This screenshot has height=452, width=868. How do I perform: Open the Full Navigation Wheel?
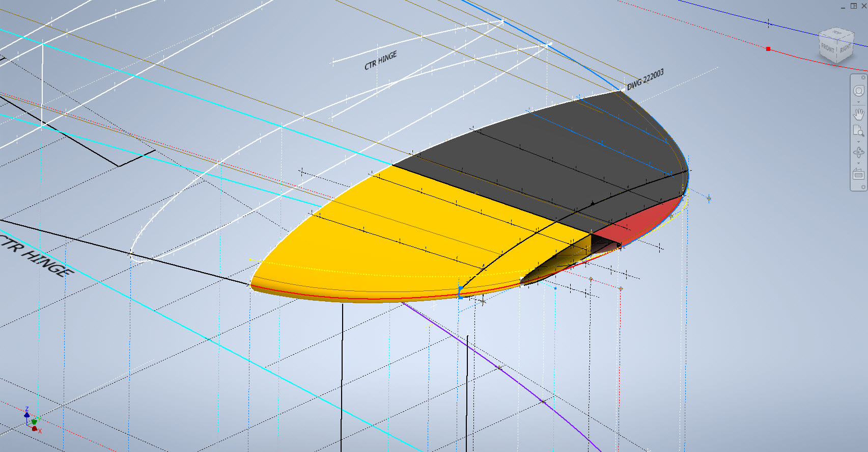[x=858, y=91]
